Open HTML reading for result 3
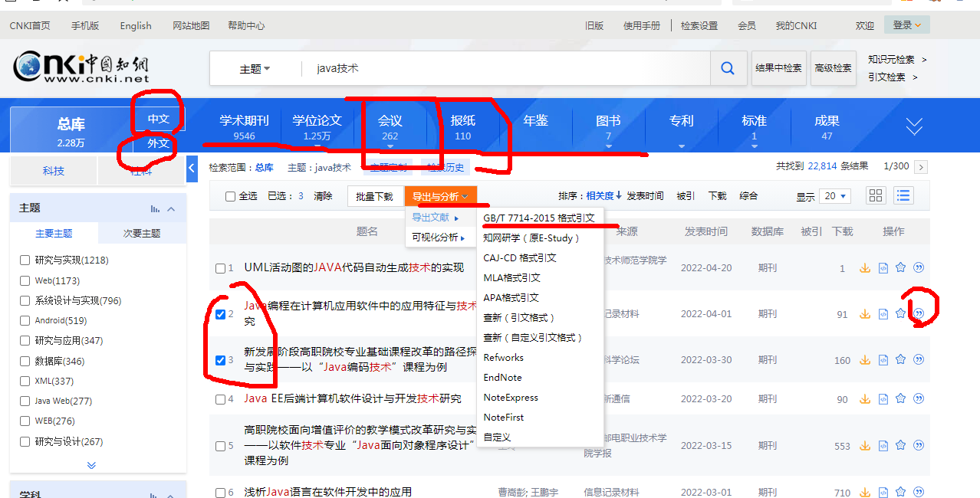 coord(883,360)
